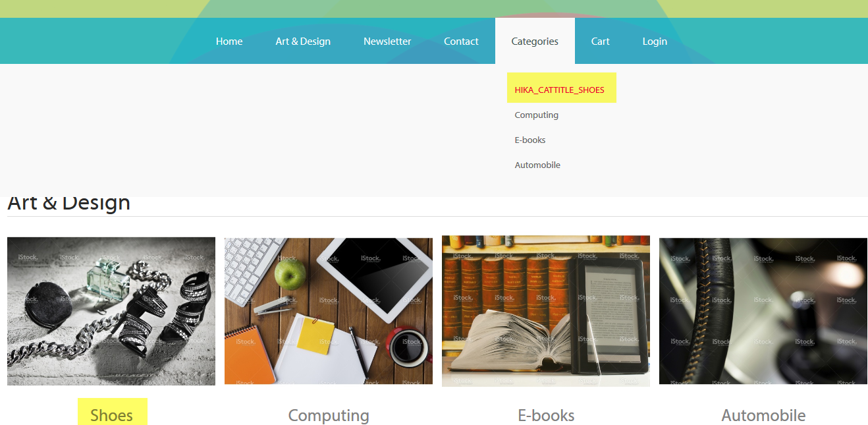Select E-books in the Categories dropdown
This screenshot has width=868, height=425.
coord(530,140)
